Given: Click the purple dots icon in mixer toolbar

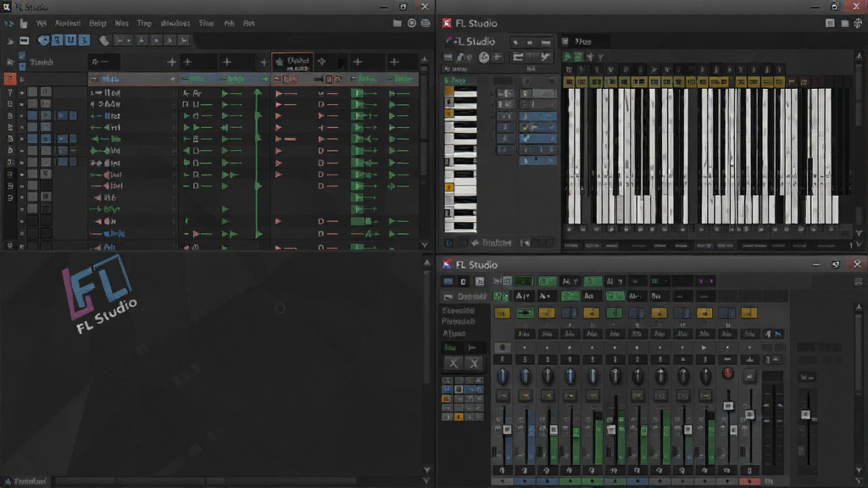Looking at the screenshot, I should tap(706, 281).
